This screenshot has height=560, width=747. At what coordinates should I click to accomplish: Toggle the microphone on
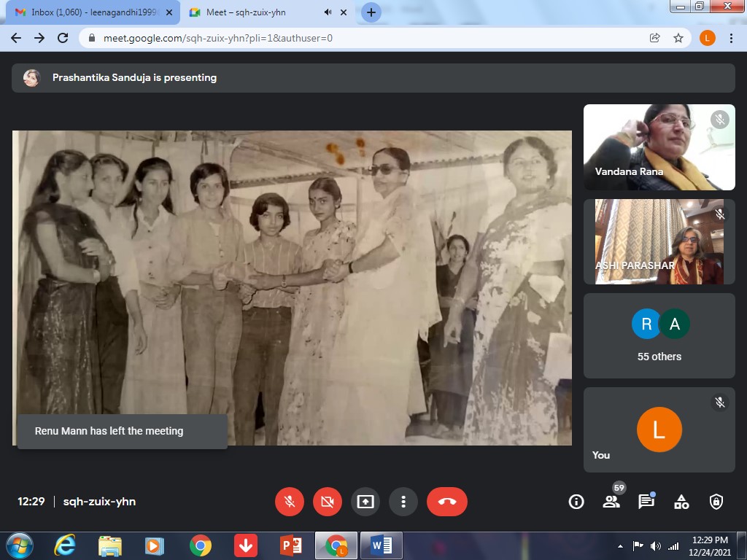[290, 502]
